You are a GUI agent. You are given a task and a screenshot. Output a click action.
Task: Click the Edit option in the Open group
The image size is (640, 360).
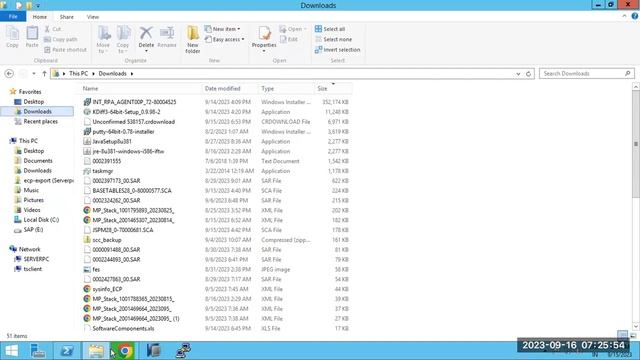289,40
